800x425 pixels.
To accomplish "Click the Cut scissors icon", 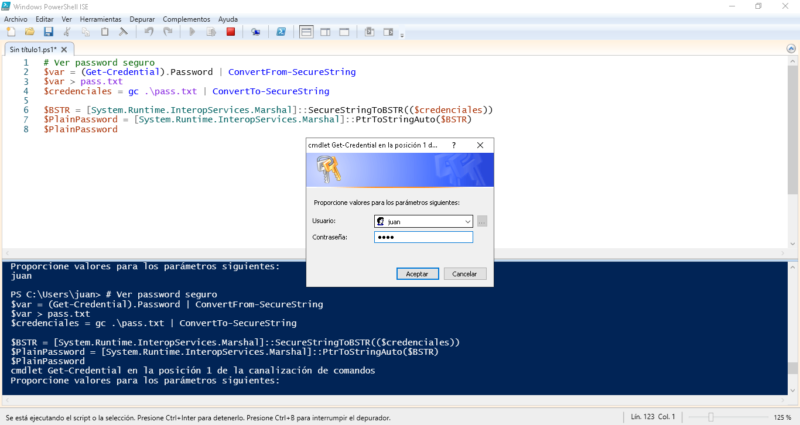I will click(67, 32).
